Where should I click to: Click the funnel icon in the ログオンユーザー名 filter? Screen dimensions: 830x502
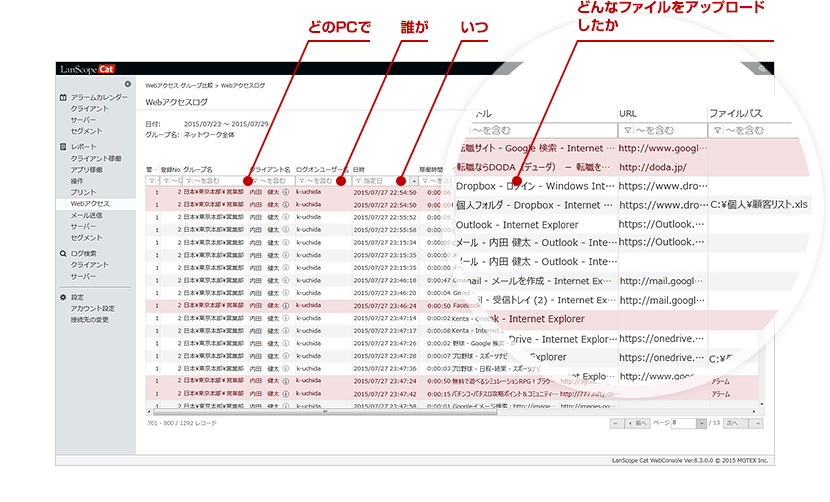(301, 181)
